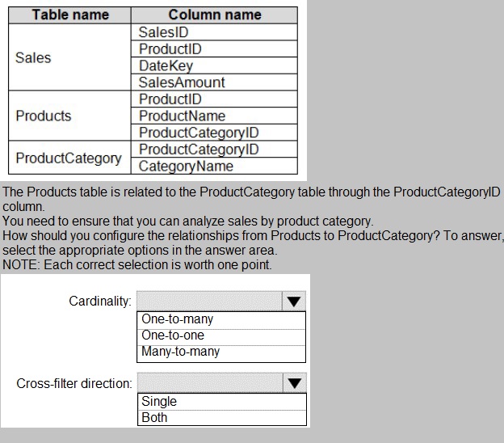504x443 pixels.
Task: Click the CategoryName column cell
Action: (x=214, y=166)
